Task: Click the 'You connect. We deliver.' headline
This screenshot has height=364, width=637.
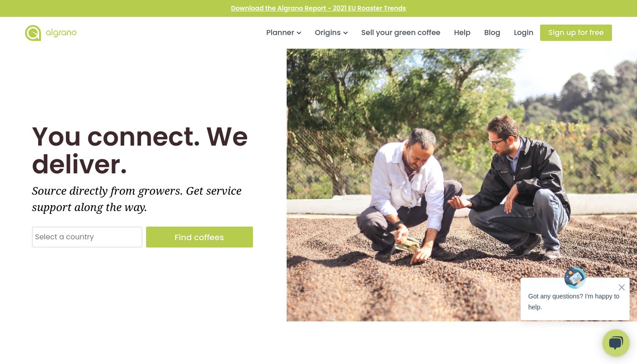Action: point(140,150)
